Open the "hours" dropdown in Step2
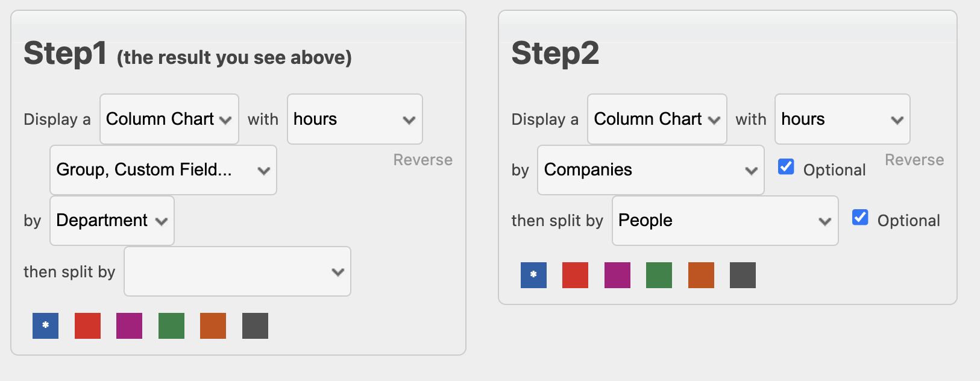The width and height of the screenshot is (980, 381). [x=842, y=119]
